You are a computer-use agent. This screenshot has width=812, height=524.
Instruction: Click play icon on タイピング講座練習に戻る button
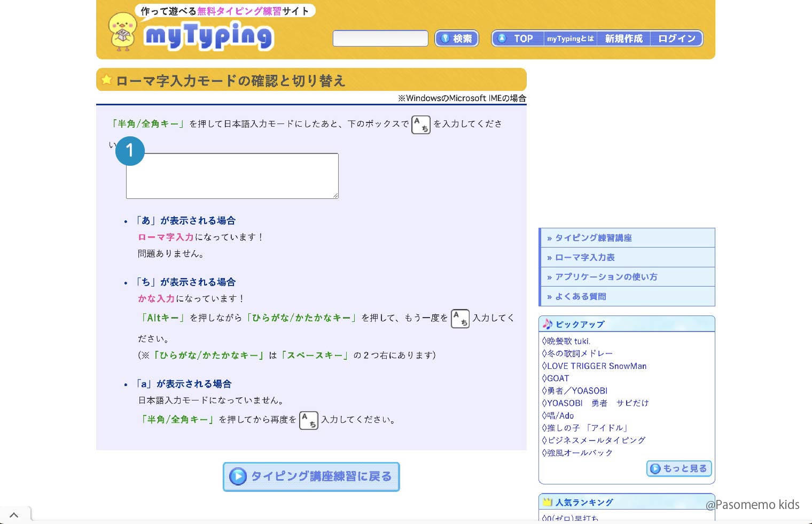[x=238, y=476]
